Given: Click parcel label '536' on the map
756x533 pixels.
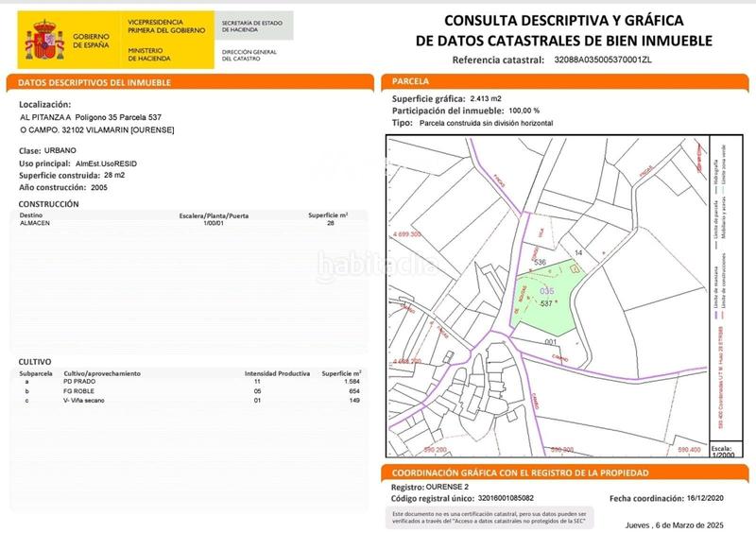Looking at the screenshot, I should tap(540, 262).
